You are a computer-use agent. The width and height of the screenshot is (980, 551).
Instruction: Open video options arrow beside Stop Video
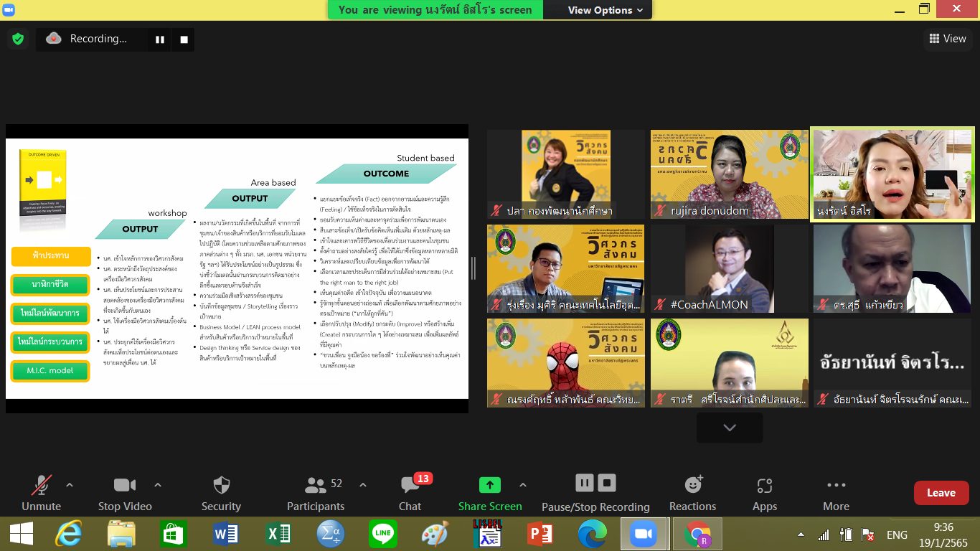point(158,485)
